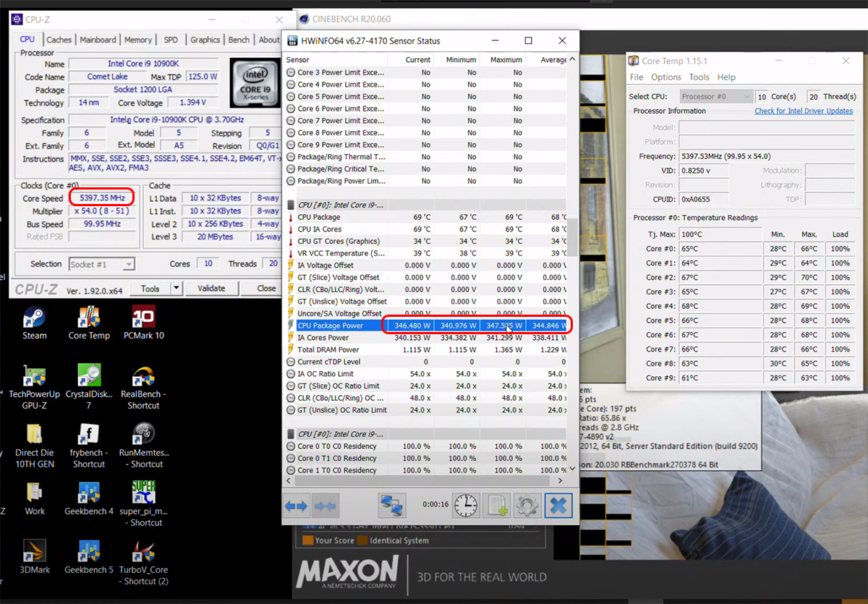Click the Validate button in CPU-Z
868x604 pixels.
coord(211,288)
